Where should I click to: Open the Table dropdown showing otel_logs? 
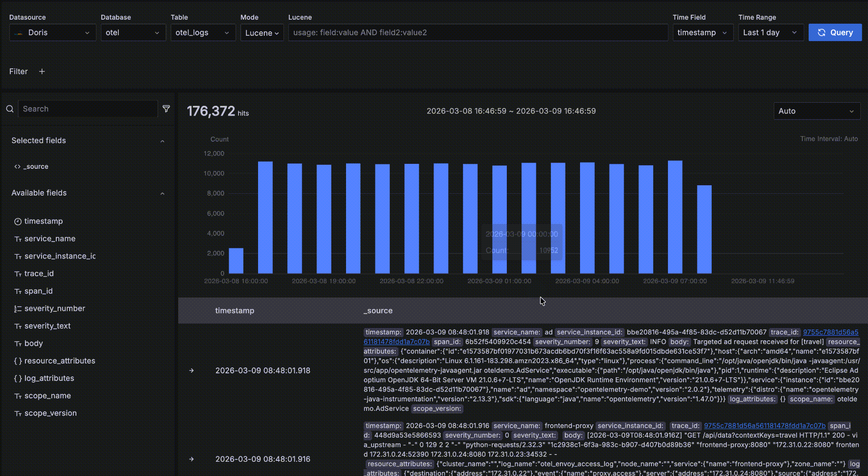pos(203,33)
